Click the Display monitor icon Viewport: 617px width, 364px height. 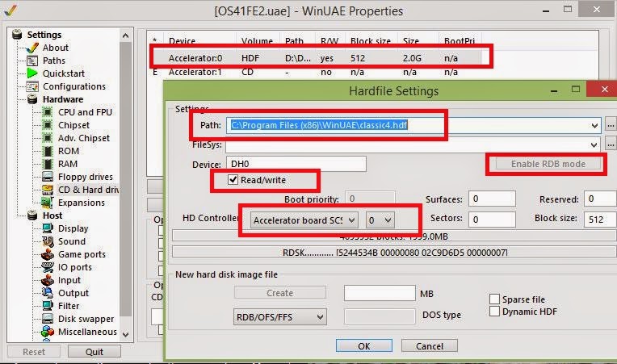tap(48, 228)
